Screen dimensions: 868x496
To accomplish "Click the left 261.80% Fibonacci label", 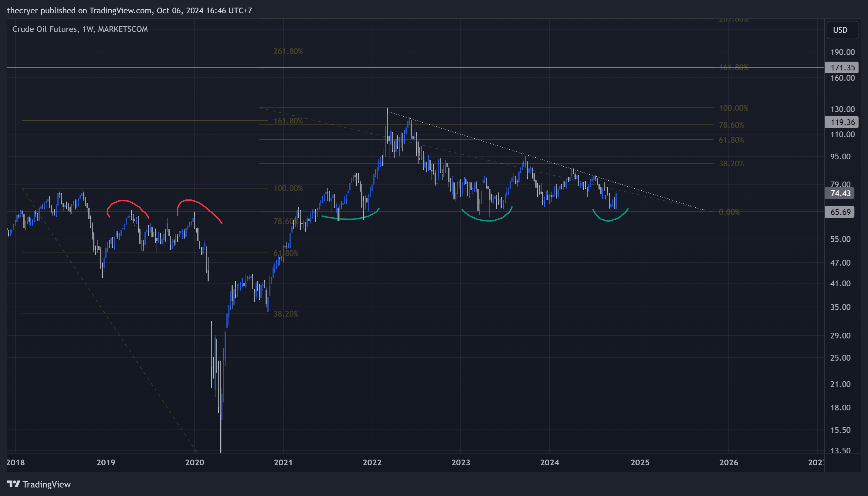I will (288, 51).
